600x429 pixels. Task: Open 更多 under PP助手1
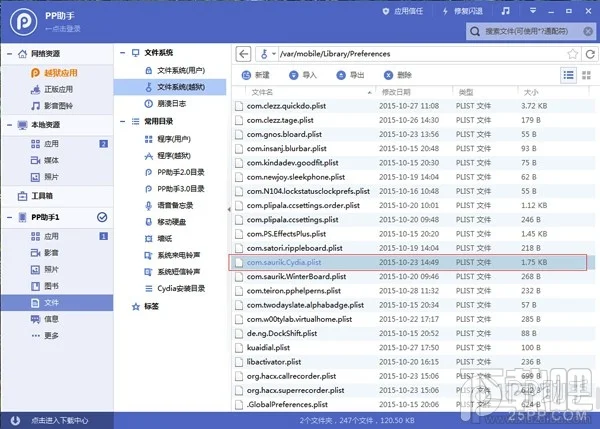pos(44,336)
